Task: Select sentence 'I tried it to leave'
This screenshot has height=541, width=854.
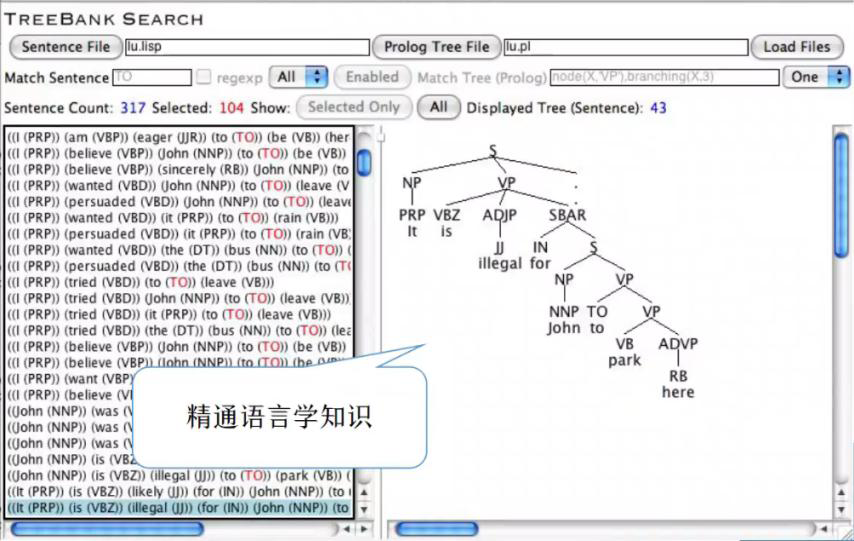Action: tap(179, 314)
